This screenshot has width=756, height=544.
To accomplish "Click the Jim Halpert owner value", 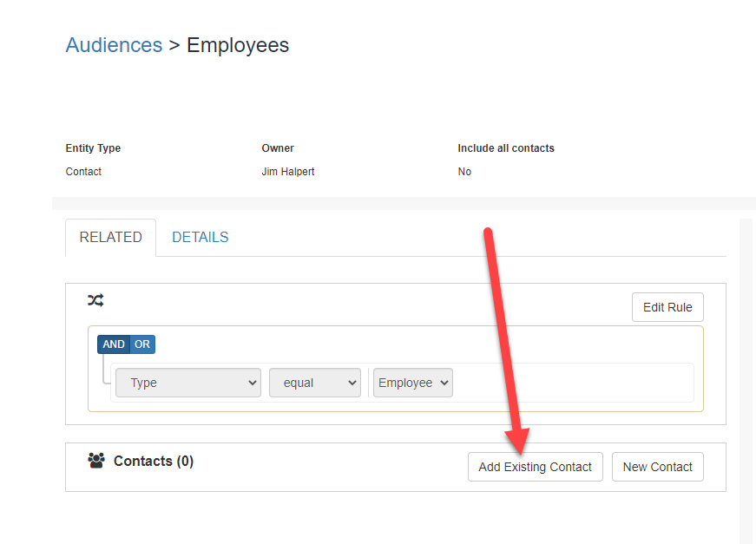I will pyautogui.click(x=288, y=172).
